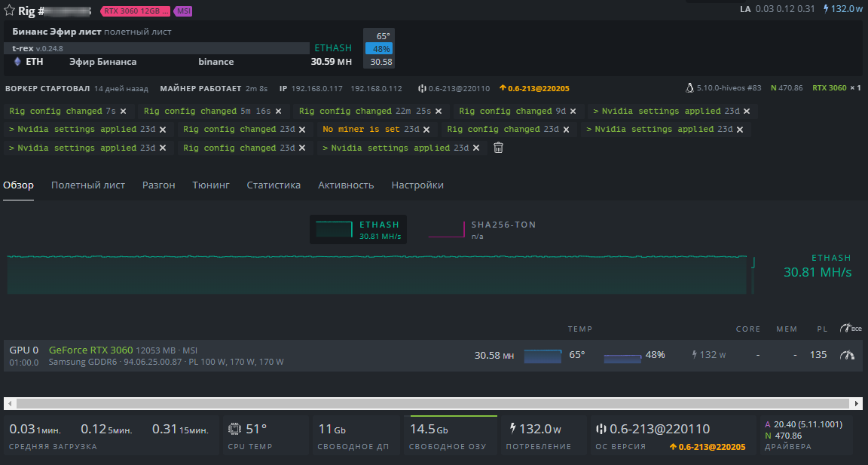This screenshot has width=868, height=465.
Task: Click the 14.5 Gb СВОБОДНОЕ ОЗУ panel
Action: [450, 435]
